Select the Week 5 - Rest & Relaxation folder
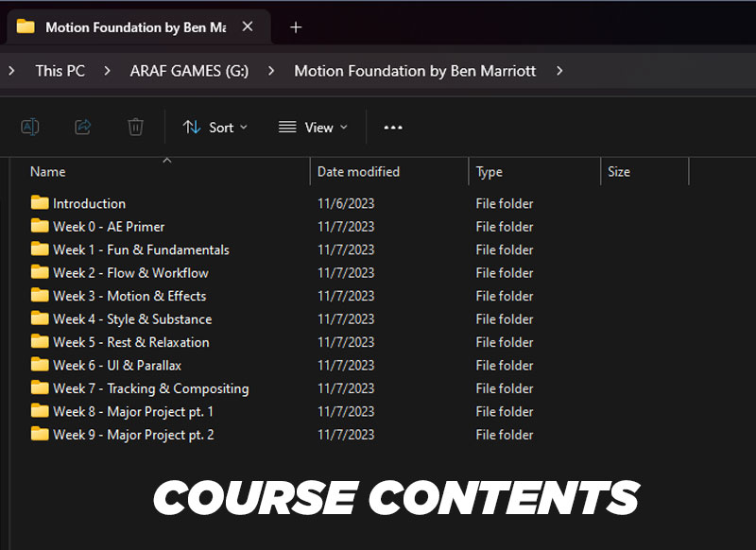Image resolution: width=756 pixels, height=550 pixels. 132,342
